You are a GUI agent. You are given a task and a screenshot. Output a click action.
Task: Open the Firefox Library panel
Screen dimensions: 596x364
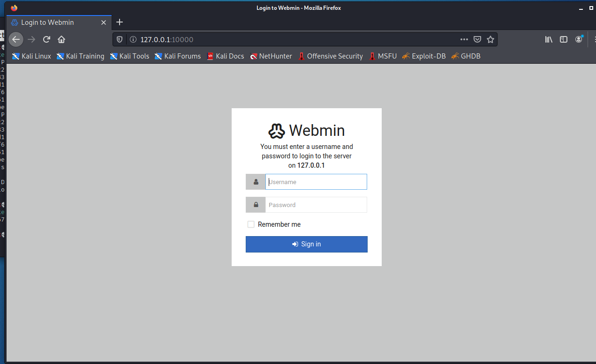549,39
